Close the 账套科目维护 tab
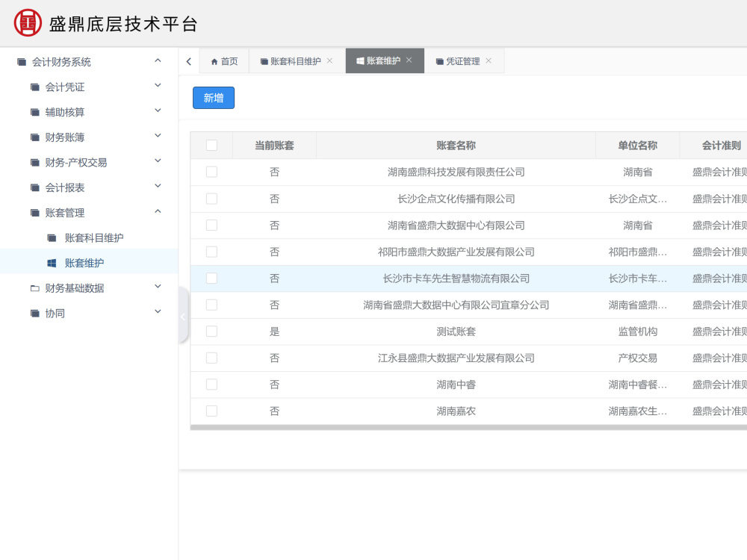The height and width of the screenshot is (560, 747). [x=329, y=60]
